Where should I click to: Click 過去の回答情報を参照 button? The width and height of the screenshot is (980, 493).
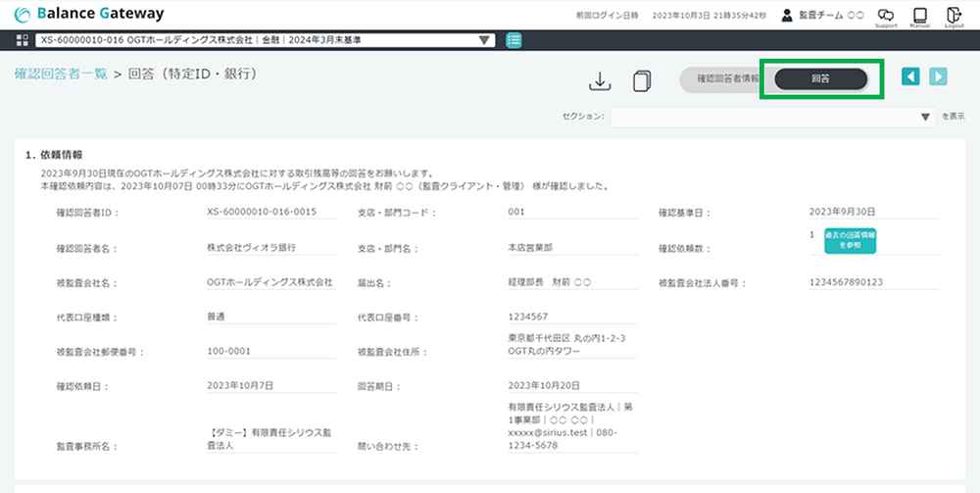(x=849, y=241)
